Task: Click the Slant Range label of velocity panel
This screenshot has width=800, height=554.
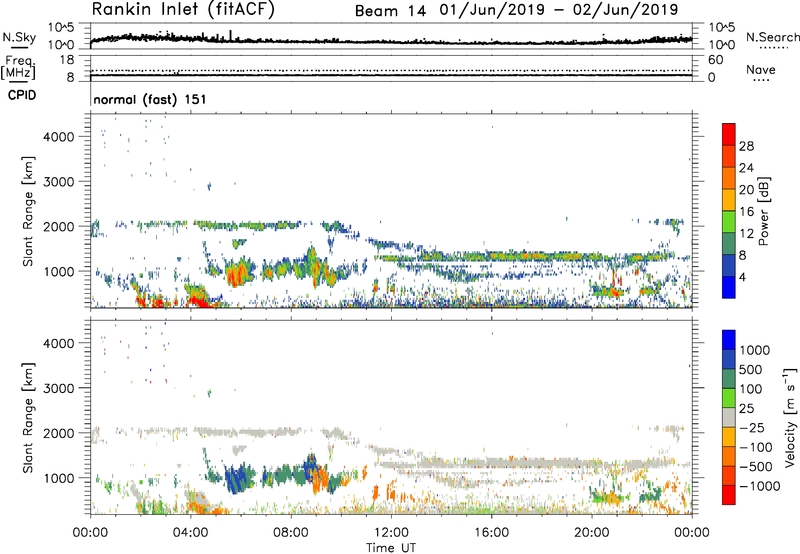Action: (x=28, y=417)
